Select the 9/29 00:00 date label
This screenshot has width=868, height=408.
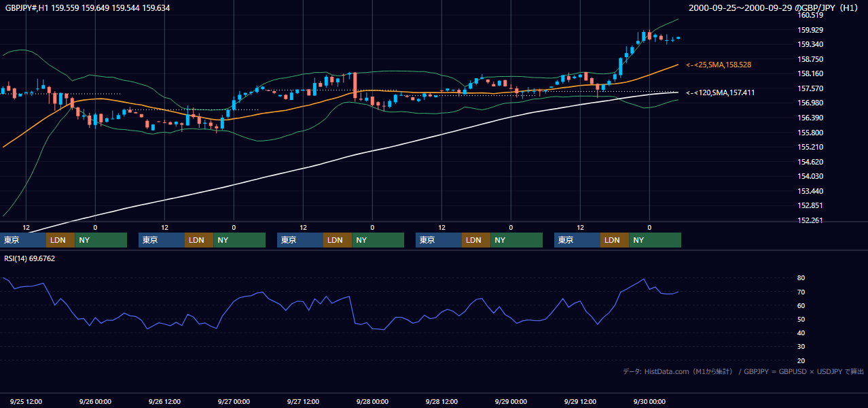pos(511,401)
